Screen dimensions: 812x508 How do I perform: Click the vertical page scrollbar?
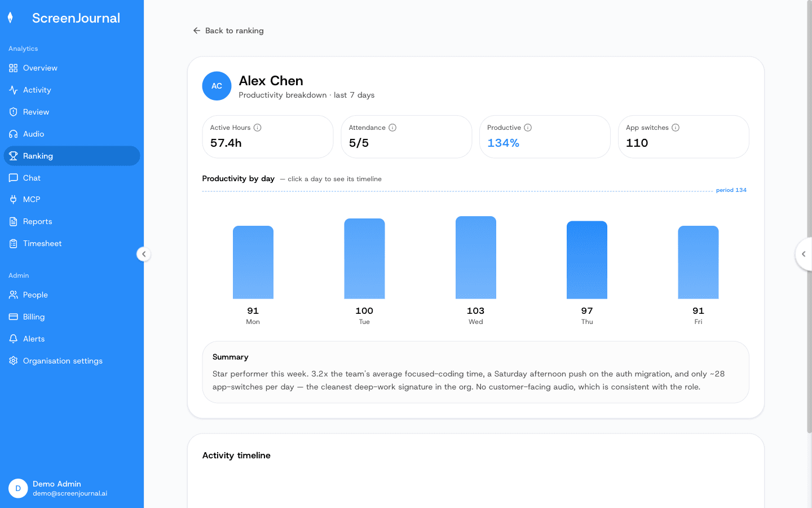tap(809, 217)
